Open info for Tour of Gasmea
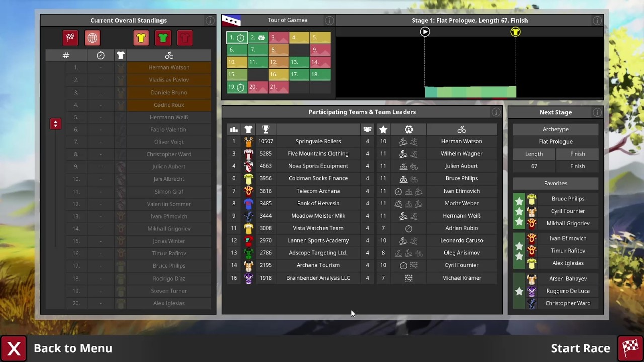This screenshot has width=644, height=362. point(329,21)
